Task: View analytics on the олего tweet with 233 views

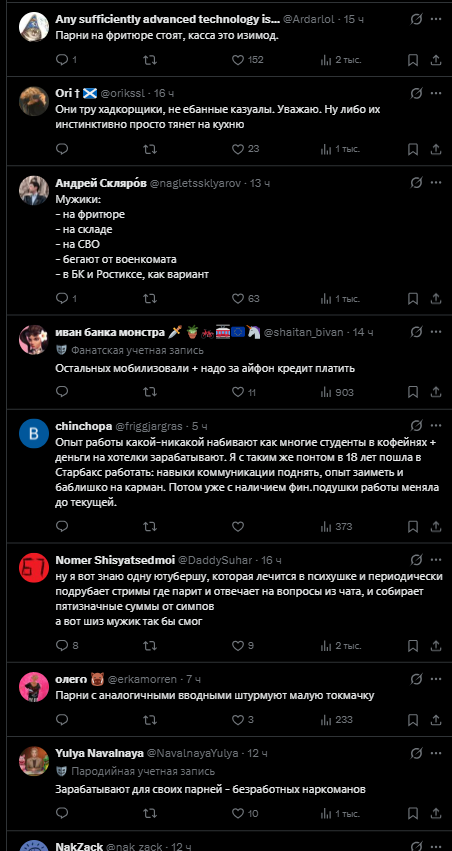Action: 337,720
